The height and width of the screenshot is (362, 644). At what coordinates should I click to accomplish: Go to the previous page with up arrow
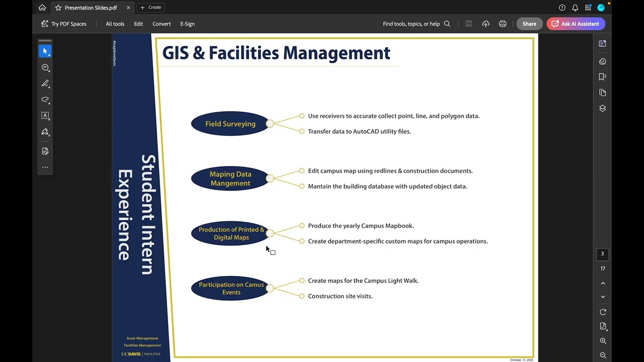pyautogui.click(x=603, y=284)
